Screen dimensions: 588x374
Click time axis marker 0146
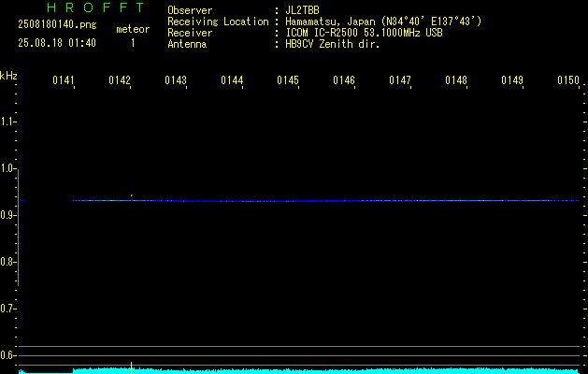pos(343,80)
